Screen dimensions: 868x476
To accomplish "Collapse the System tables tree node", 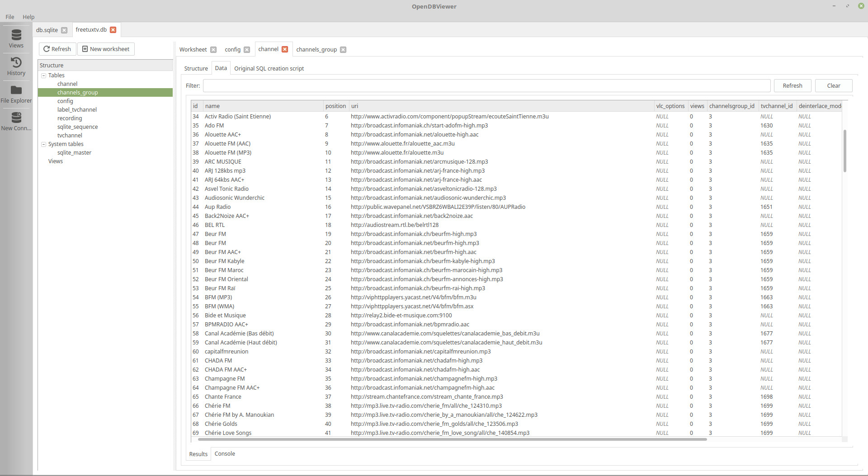I will click(43, 144).
